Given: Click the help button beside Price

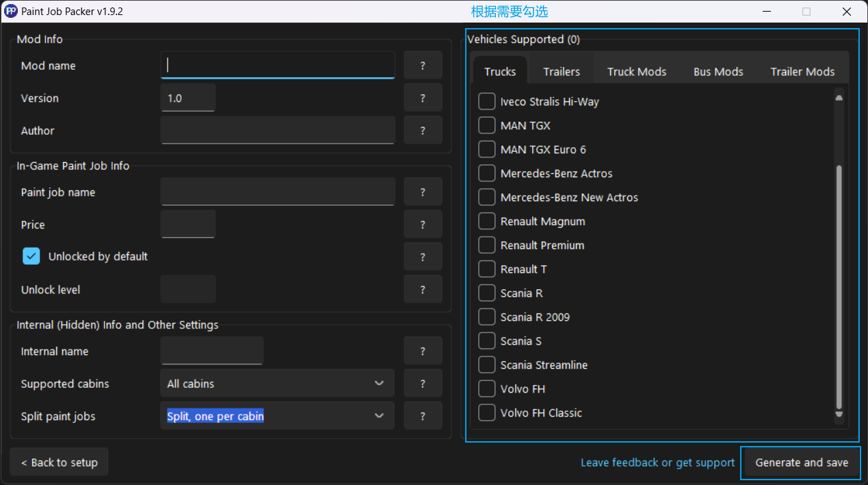Looking at the screenshot, I should (423, 224).
